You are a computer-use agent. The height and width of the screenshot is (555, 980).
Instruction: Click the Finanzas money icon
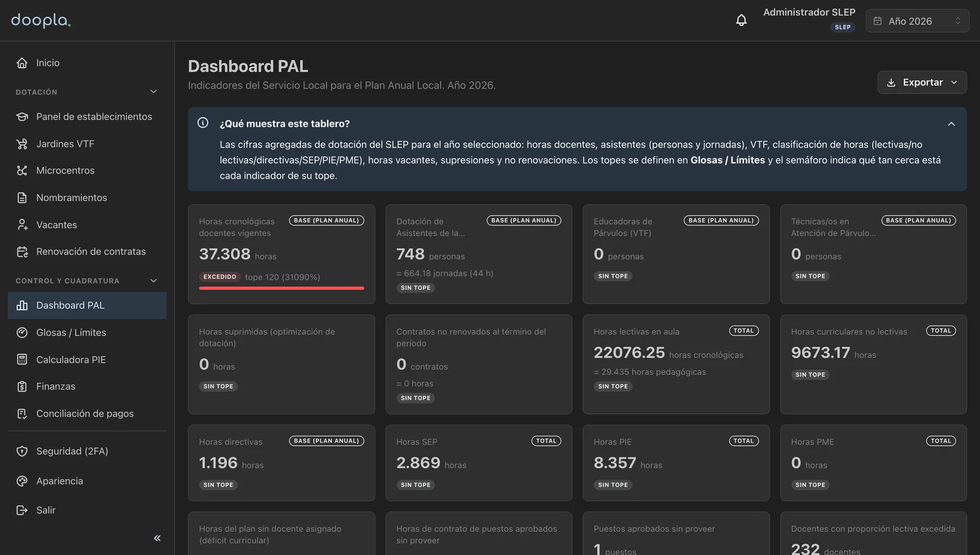(x=22, y=387)
